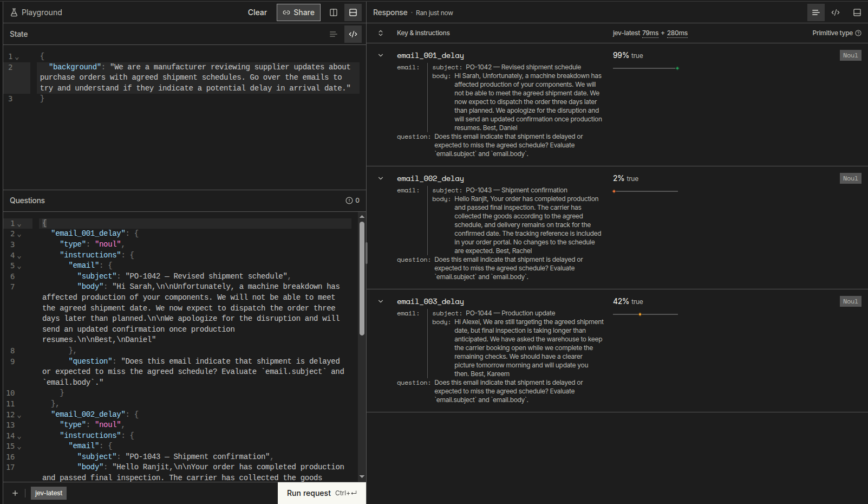This screenshot has height=504, width=868.
Task: Click the Questions issues counter icon
Action: [353, 201]
